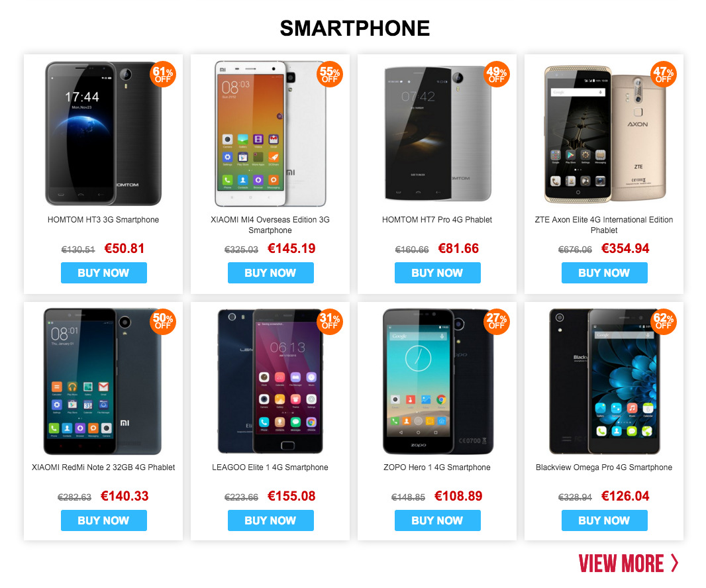Click the 62% OFF badge on Blackview Omega Pro
This screenshot has width=706, height=588.
663,321
